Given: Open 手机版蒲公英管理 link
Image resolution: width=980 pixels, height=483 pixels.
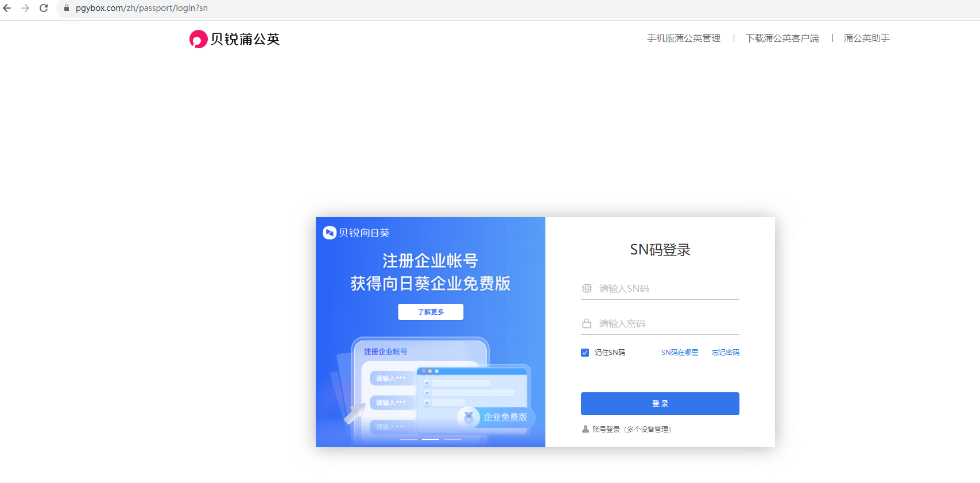Looking at the screenshot, I should (684, 38).
